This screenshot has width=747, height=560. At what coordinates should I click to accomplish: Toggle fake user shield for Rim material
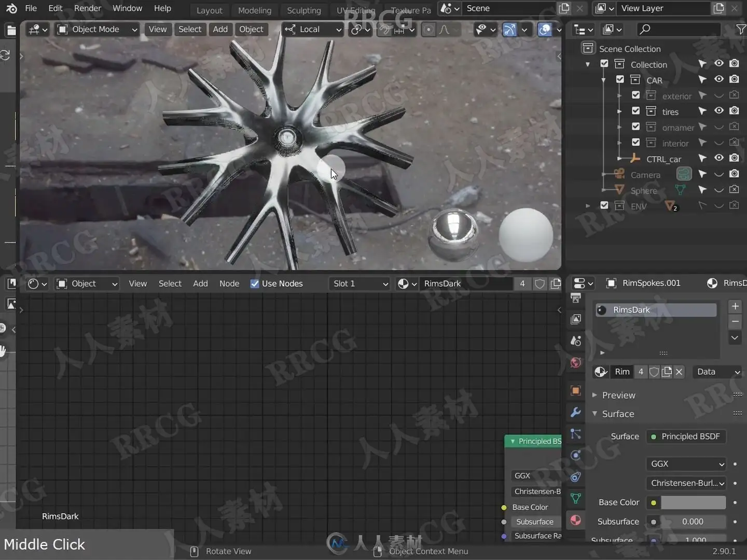point(654,372)
